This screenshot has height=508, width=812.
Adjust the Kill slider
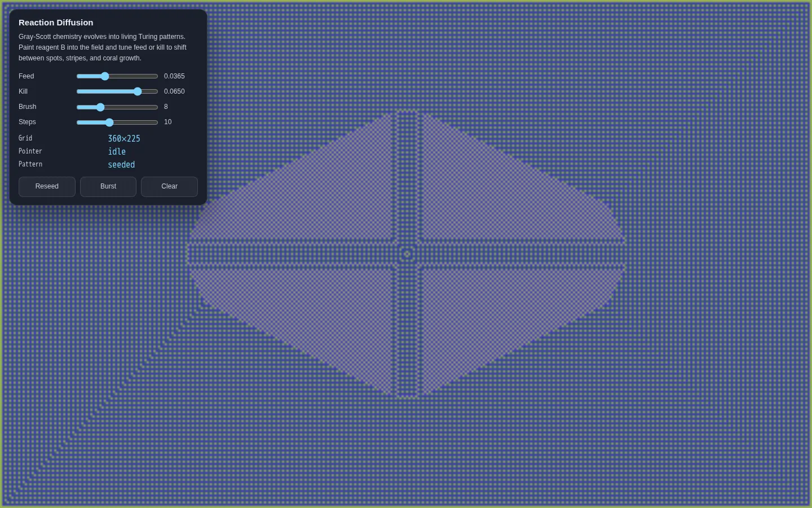click(x=117, y=91)
